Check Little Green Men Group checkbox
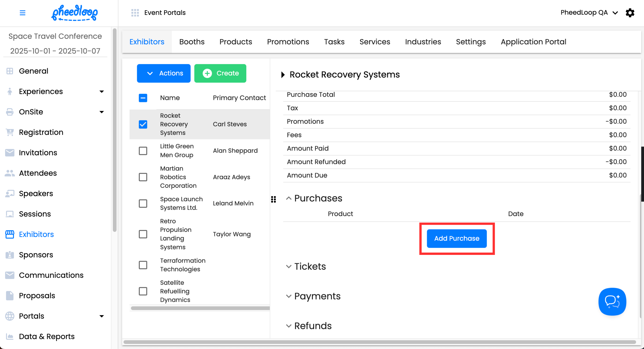 tap(143, 151)
